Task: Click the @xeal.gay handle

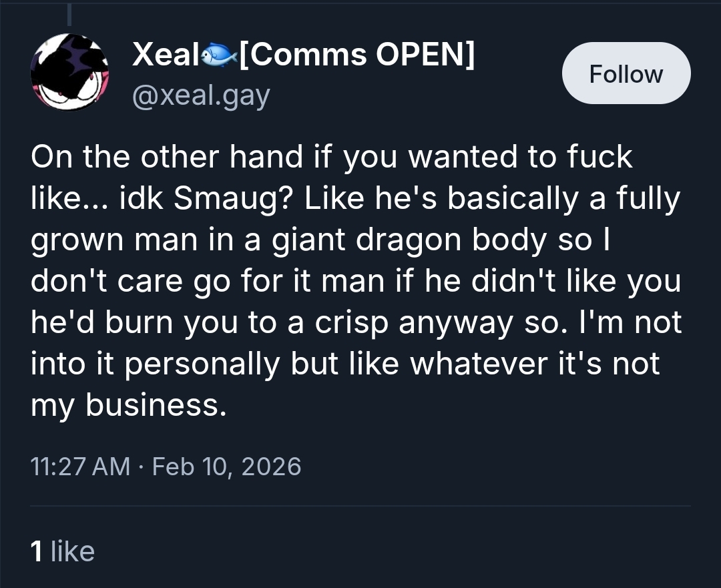Action: (201, 96)
